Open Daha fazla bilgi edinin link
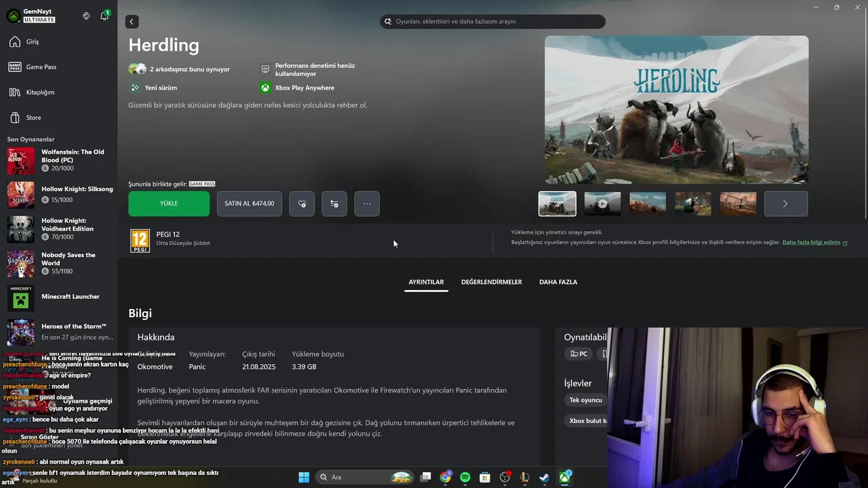Screen dimensions: 868x488 point(814,242)
